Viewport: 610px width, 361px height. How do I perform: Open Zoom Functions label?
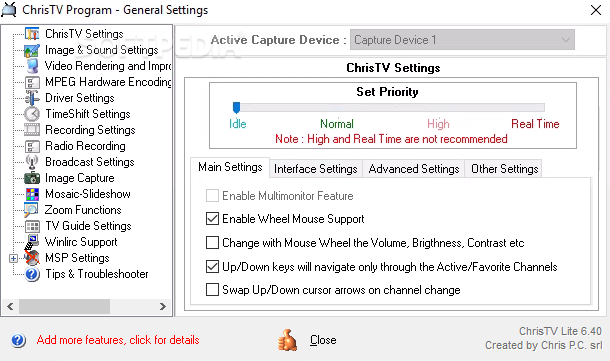83,210
